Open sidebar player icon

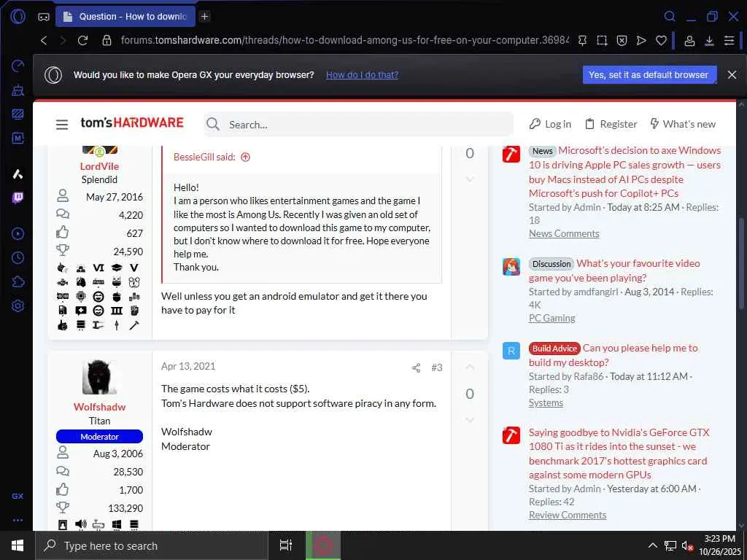[18, 233]
